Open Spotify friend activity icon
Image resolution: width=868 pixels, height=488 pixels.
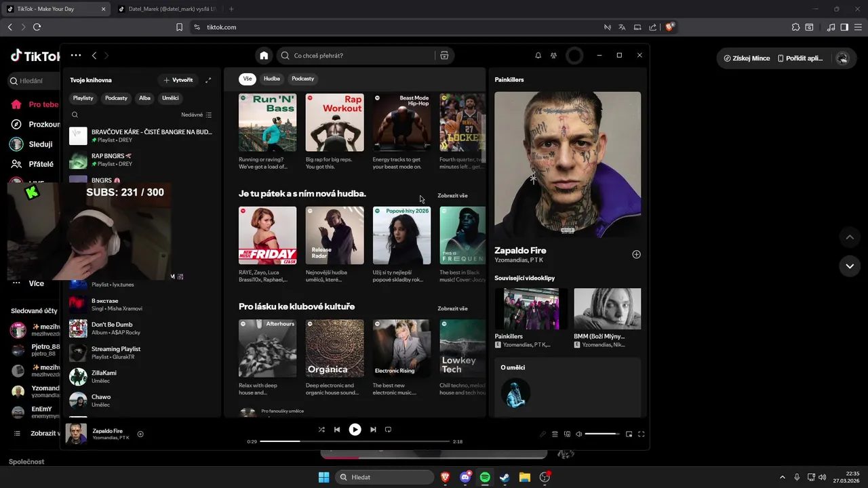(554, 56)
